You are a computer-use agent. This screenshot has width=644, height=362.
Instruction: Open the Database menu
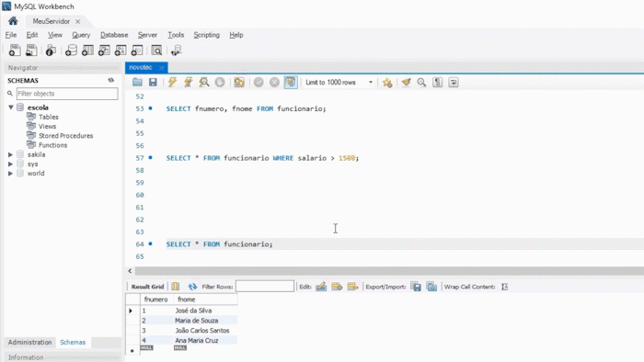[114, 35]
